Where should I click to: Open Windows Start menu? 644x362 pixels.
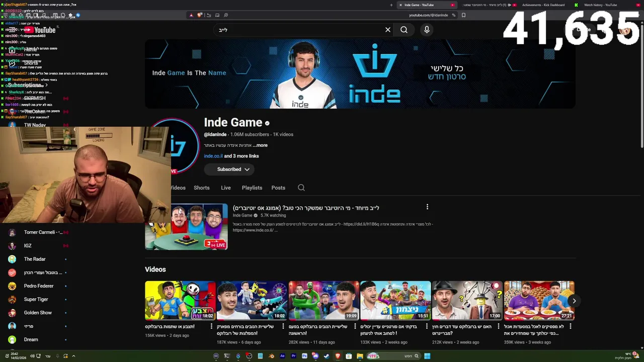[427, 356]
